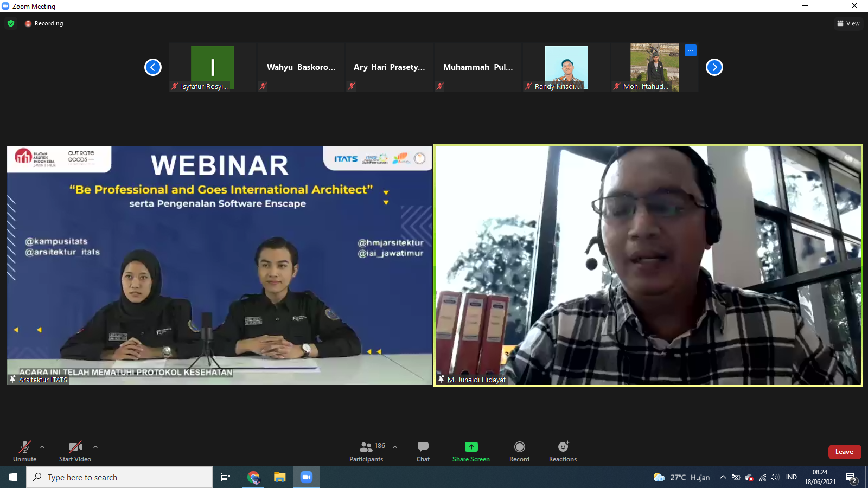This screenshot has height=488, width=868.
Task: Open Chrome from the taskbar
Action: (253, 477)
